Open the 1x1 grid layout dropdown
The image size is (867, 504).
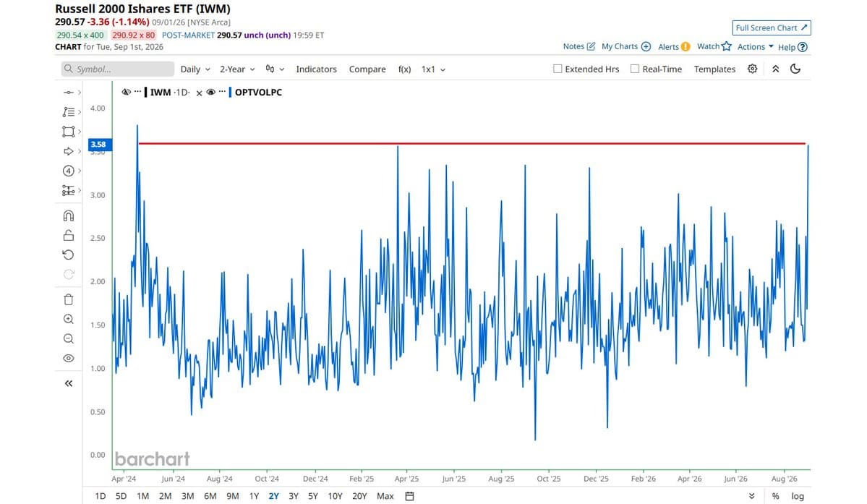(x=434, y=69)
